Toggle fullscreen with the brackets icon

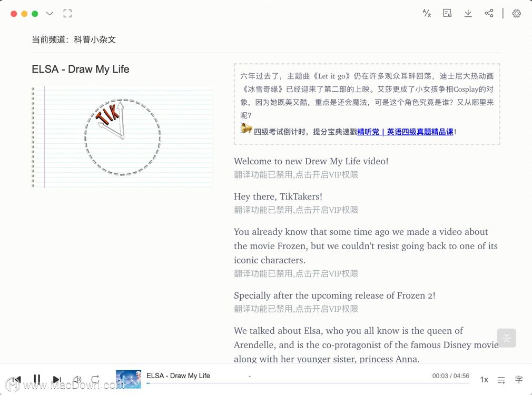(x=67, y=14)
